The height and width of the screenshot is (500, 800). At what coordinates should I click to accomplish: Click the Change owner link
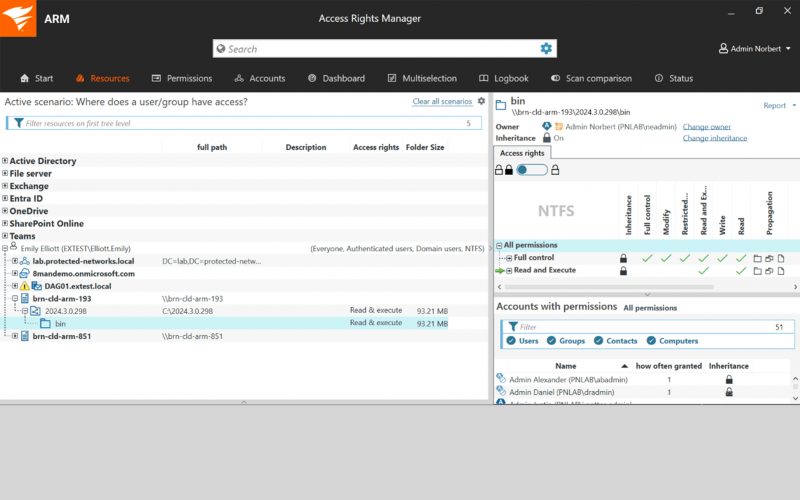pos(707,127)
